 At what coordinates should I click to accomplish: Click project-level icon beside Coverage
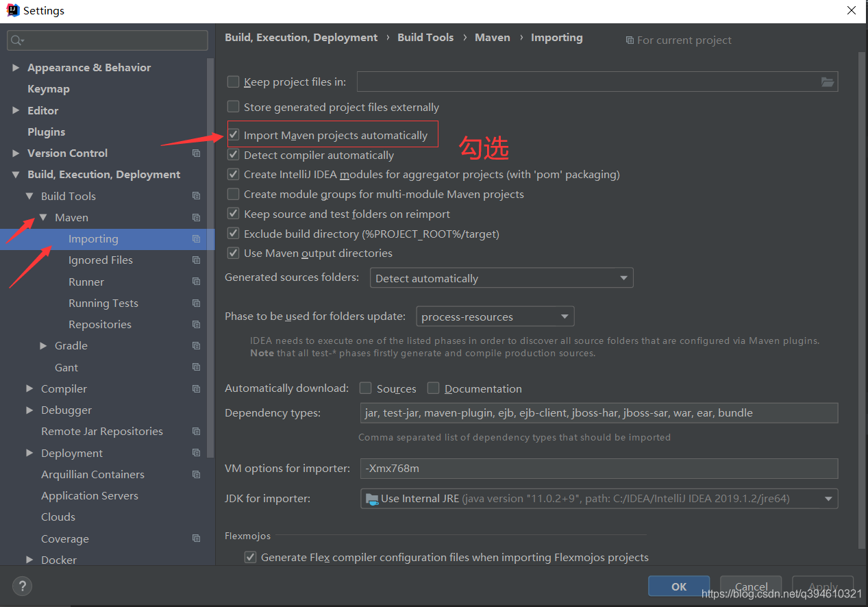(197, 538)
